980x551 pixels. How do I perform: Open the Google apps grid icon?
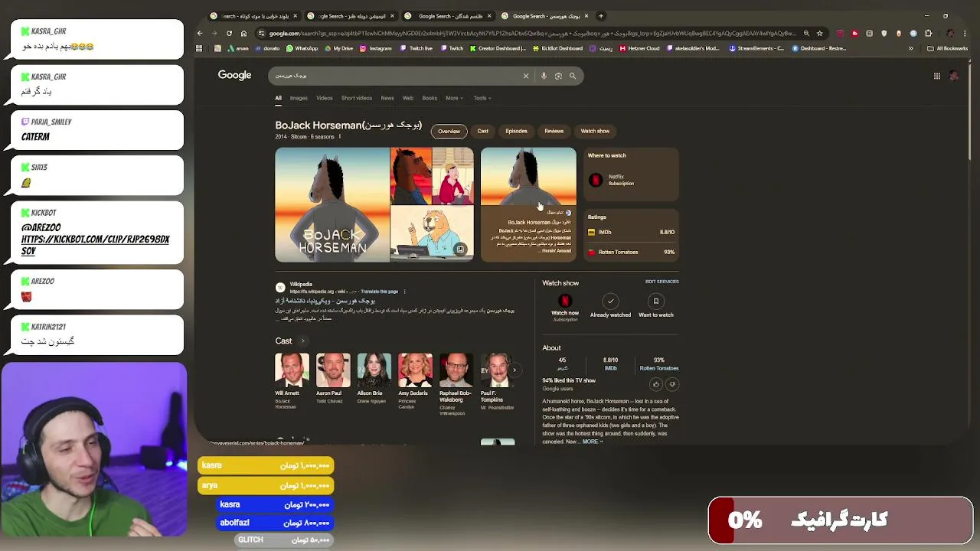click(936, 76)
